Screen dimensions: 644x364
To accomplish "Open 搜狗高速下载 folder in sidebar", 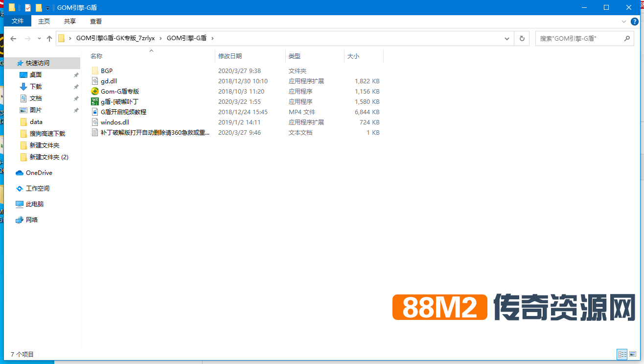I will 47,134.
